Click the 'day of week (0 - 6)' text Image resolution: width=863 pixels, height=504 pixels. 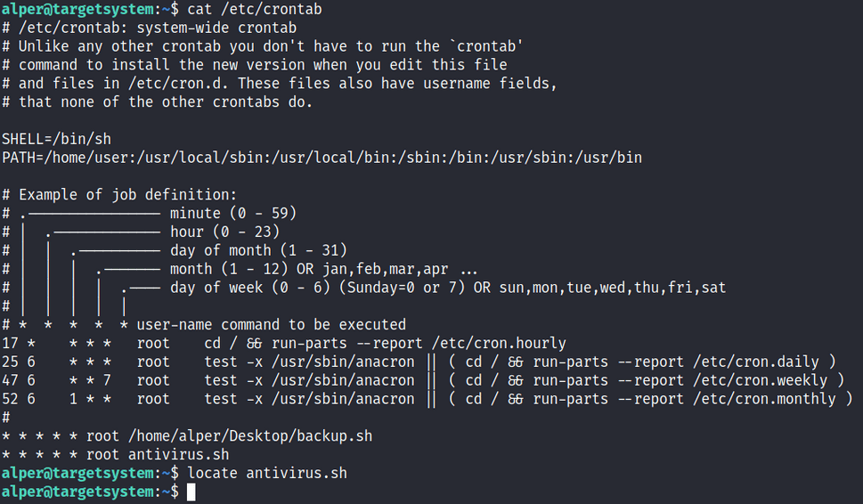click(x=250, y=288)
